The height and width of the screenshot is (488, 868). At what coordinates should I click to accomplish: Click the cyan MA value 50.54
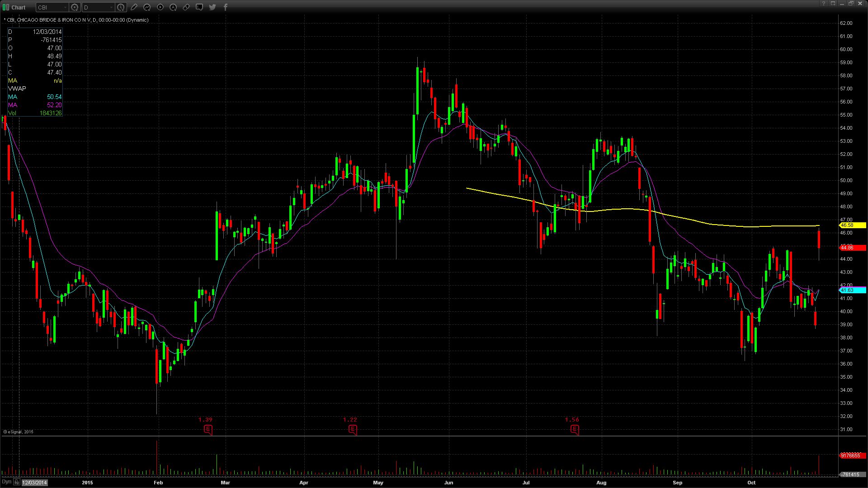click(x=54, y=97)
